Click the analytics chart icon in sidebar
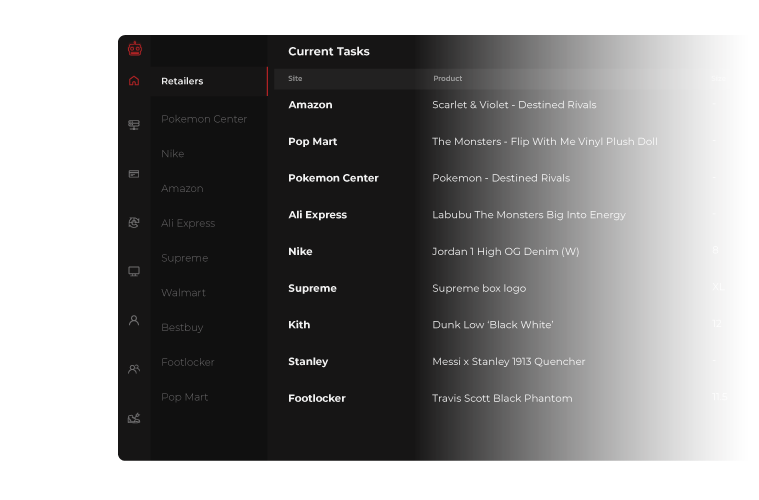 [134, 418]
